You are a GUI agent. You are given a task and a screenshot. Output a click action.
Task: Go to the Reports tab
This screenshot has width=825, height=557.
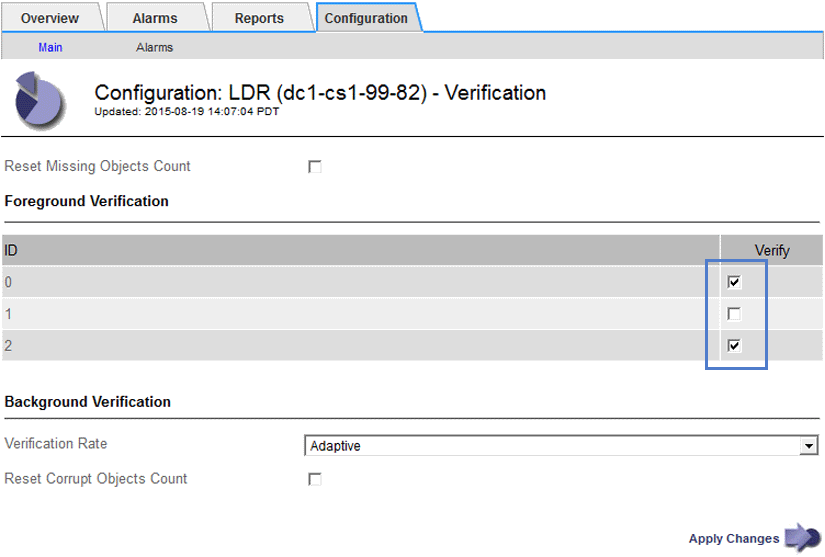coord(259,18)
